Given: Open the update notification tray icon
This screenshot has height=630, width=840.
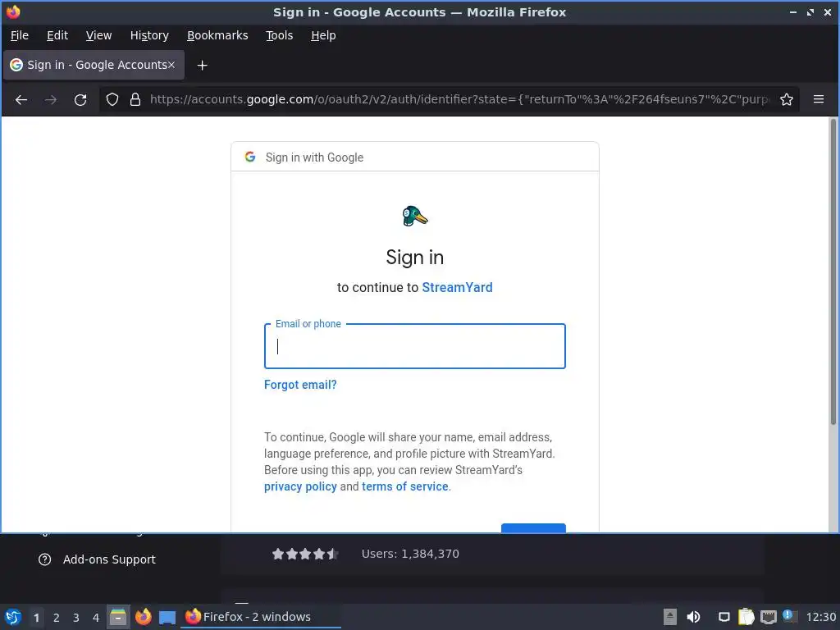Looking at the screenshot, I should 789,616.
